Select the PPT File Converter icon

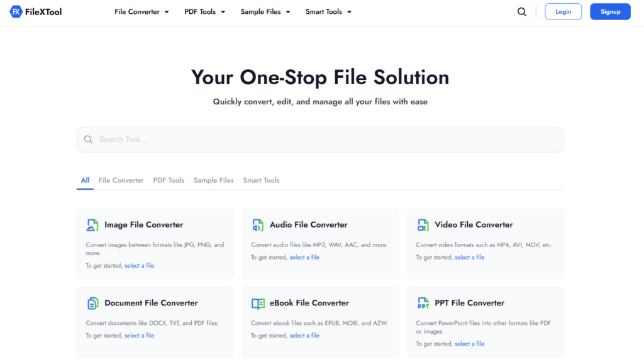click(x=423, y=302)
